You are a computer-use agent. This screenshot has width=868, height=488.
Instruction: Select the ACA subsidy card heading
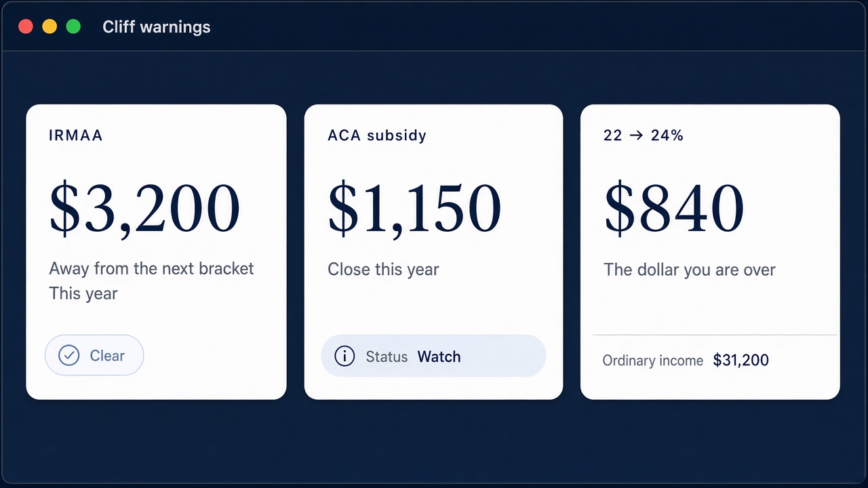[377, 136]
